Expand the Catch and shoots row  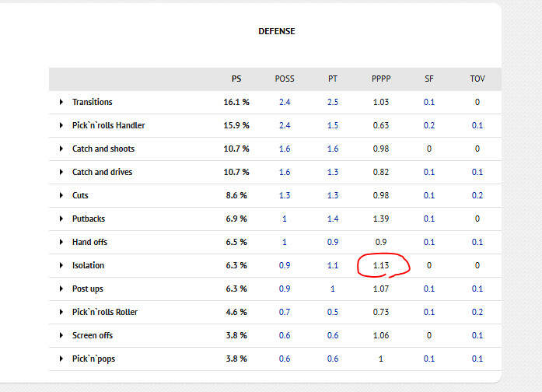(x=61, y=149)
